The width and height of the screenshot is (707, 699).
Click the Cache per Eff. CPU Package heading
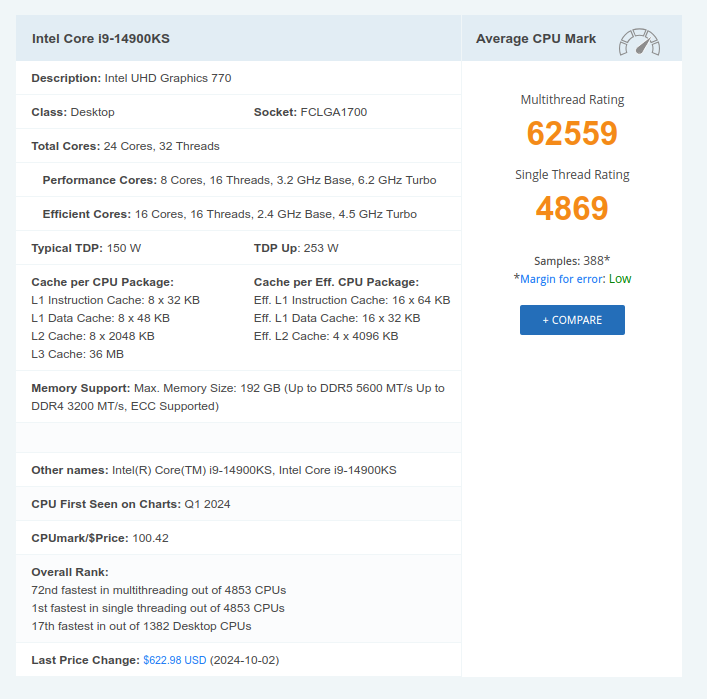tap(336, 282)
